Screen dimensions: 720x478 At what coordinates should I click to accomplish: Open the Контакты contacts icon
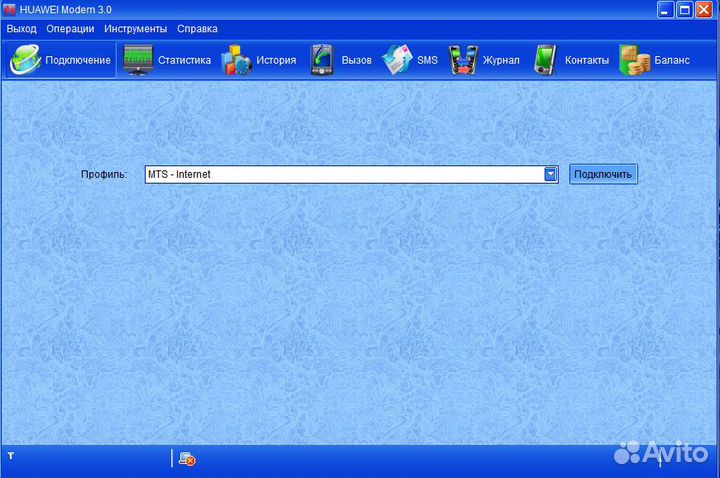(x=545, y=60)
